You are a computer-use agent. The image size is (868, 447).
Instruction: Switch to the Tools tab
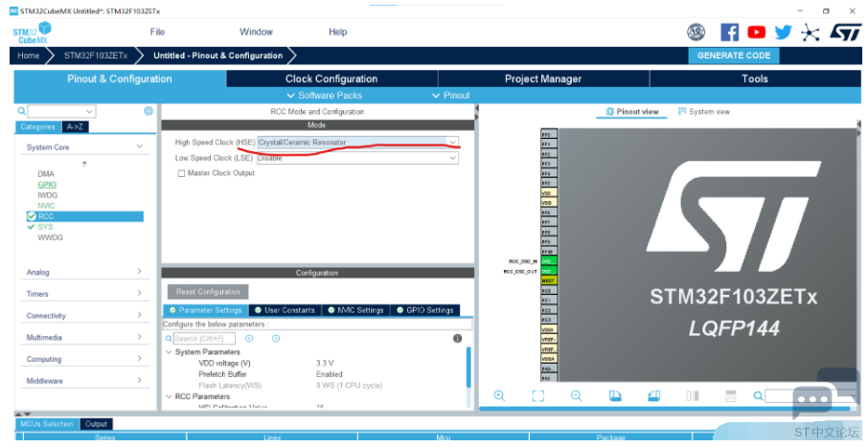(x=755, y=78)
